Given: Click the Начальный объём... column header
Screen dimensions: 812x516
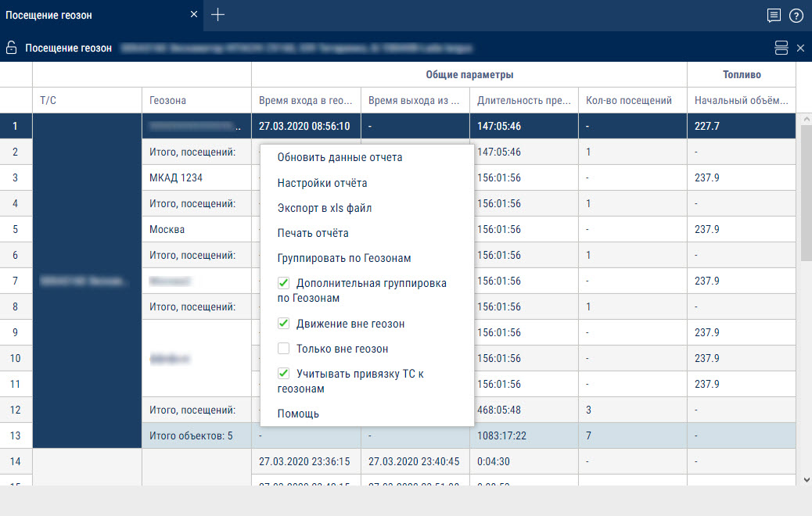Looking at the screenshot, I should click(x=742, y=100).
